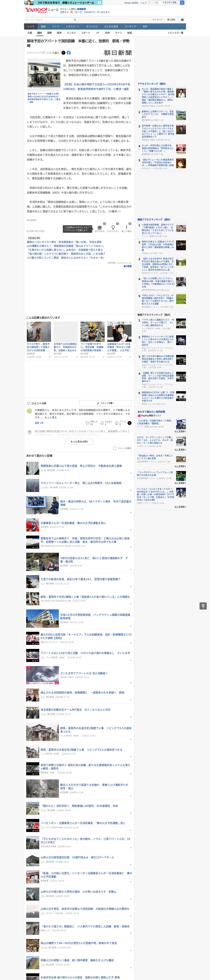Screen dimensions: 210x980
Task: Open related link 最期の一口にガリガリ君を
Action: coord(64,242)
